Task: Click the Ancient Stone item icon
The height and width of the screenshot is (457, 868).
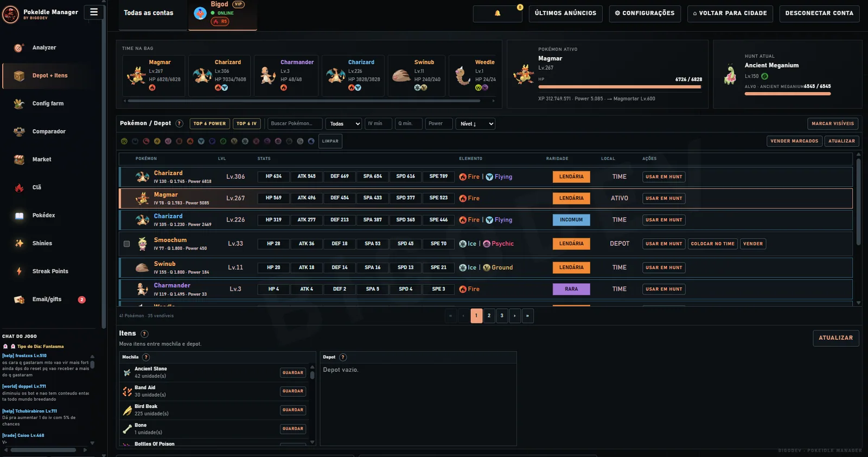Action: point(127,373)
